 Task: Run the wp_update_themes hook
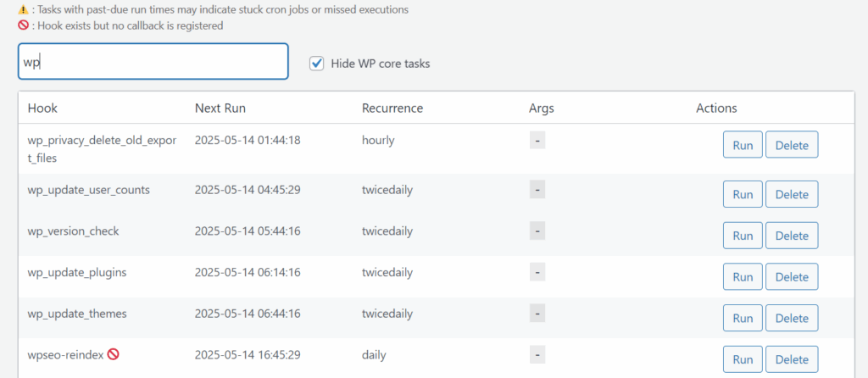coord(743,318)
